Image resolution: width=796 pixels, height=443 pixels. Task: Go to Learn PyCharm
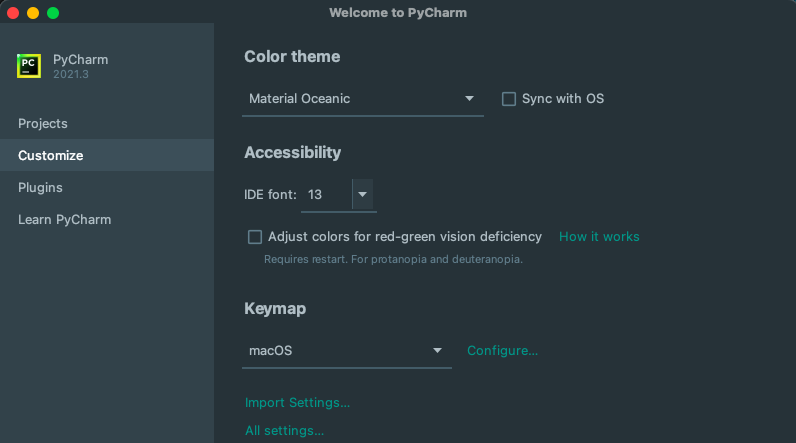click(x=65, y=220)
